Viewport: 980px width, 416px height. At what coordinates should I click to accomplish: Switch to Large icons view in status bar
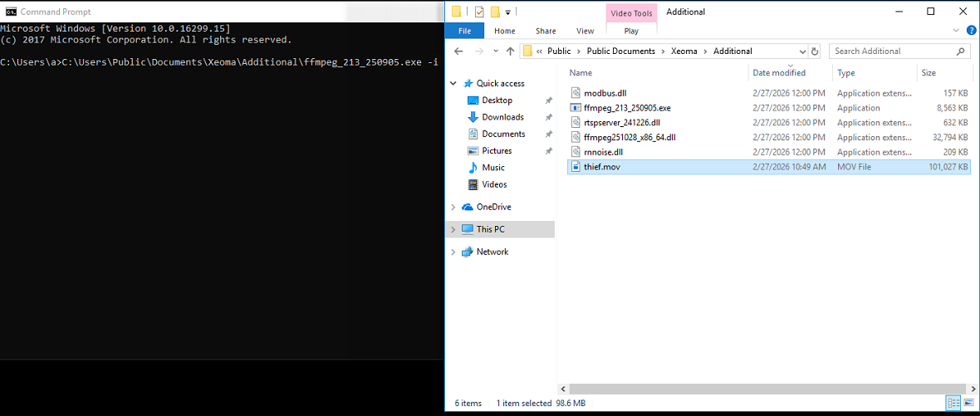click(x=968, y=403)
